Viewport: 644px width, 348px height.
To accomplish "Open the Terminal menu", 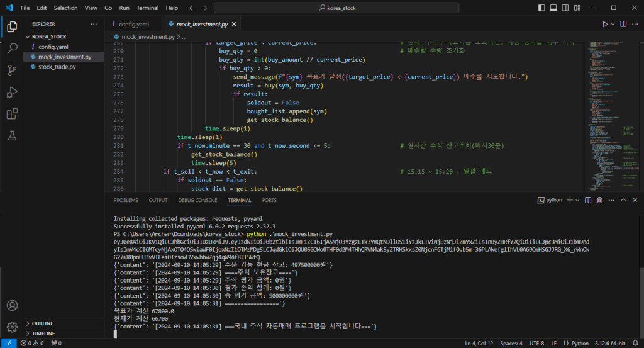I will (x=147, y=8).
